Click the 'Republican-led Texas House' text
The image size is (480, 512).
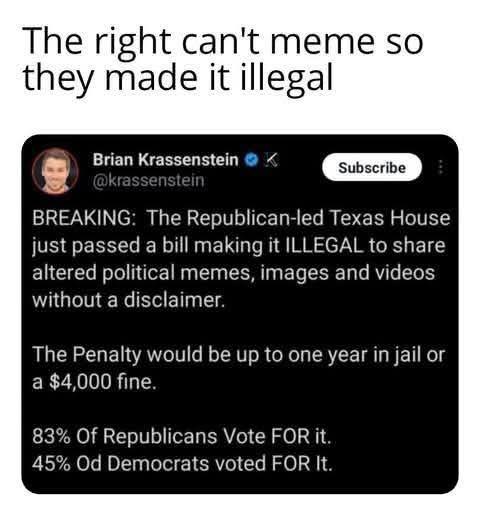pos(317,218)
